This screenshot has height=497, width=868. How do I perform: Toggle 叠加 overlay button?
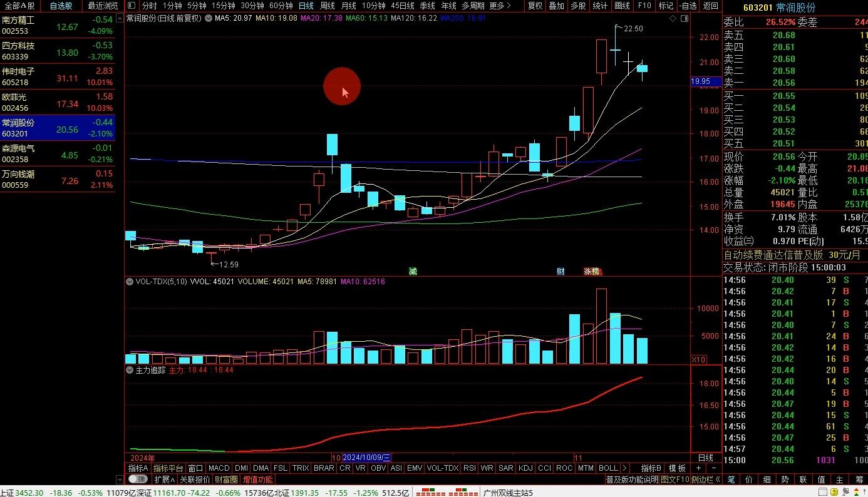556,6
